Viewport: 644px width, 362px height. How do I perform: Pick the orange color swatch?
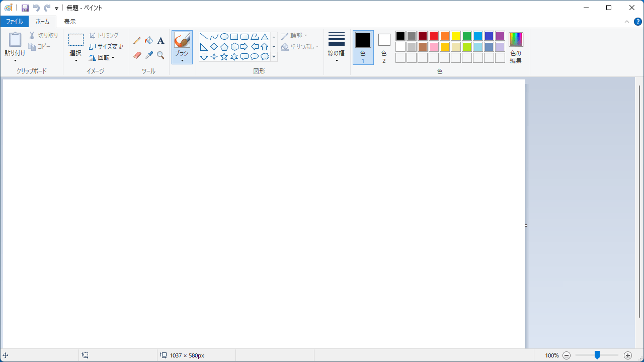coord(445,36)
